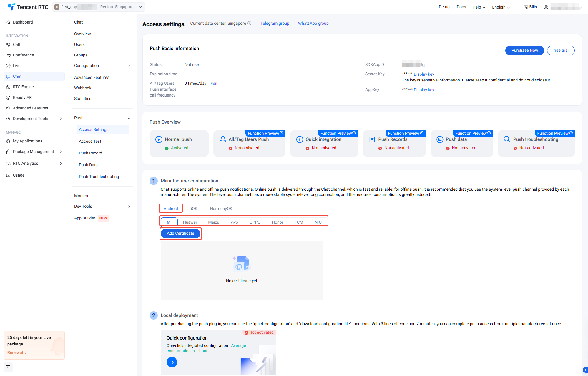Open Dashboard from the left sidebar
The height and width of the screenshot is (376, 588).
23,22
